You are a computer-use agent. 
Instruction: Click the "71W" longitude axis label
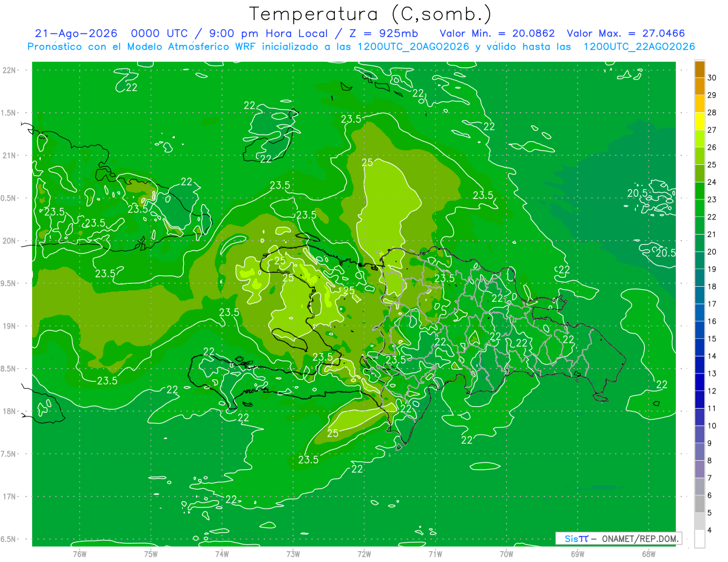click(x=435, y=554)
